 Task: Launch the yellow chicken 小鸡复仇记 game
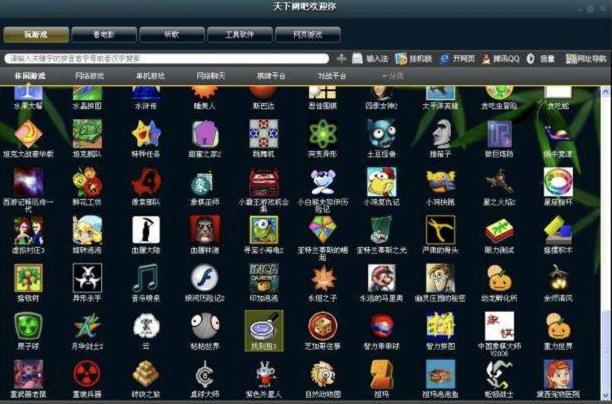382,182
